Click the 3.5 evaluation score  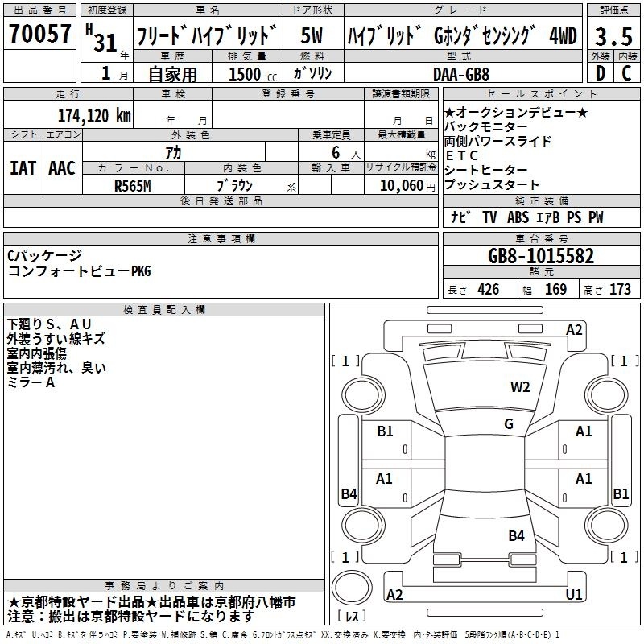coord(613,35)
